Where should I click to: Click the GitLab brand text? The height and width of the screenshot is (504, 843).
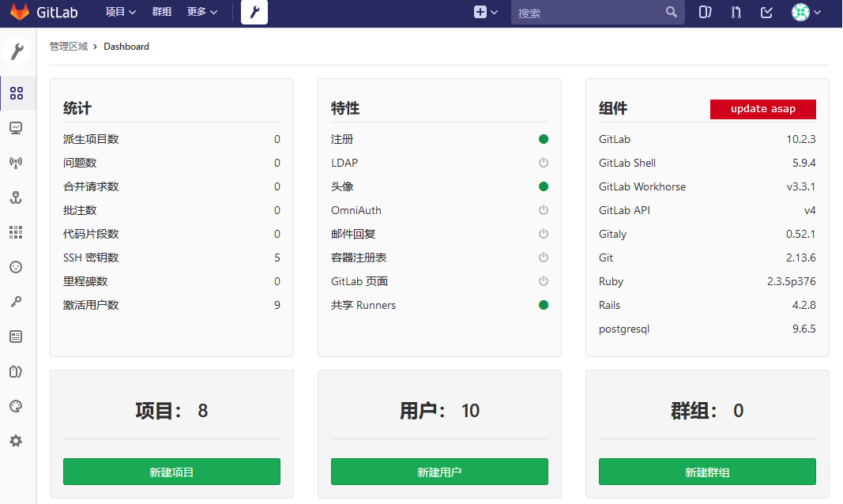pyautogui.click(x=57, y=13)
